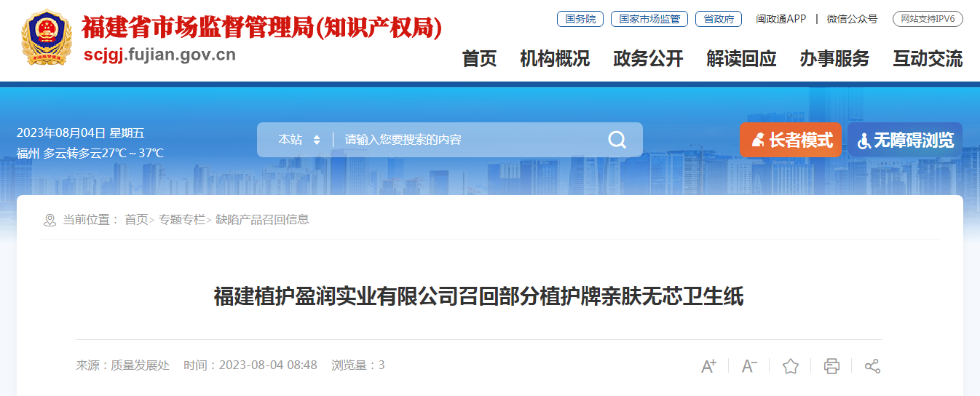This screenshot has height=396, width=980.
Task: Click the location pin icon in breadcrumb
Action: point(50,220)
